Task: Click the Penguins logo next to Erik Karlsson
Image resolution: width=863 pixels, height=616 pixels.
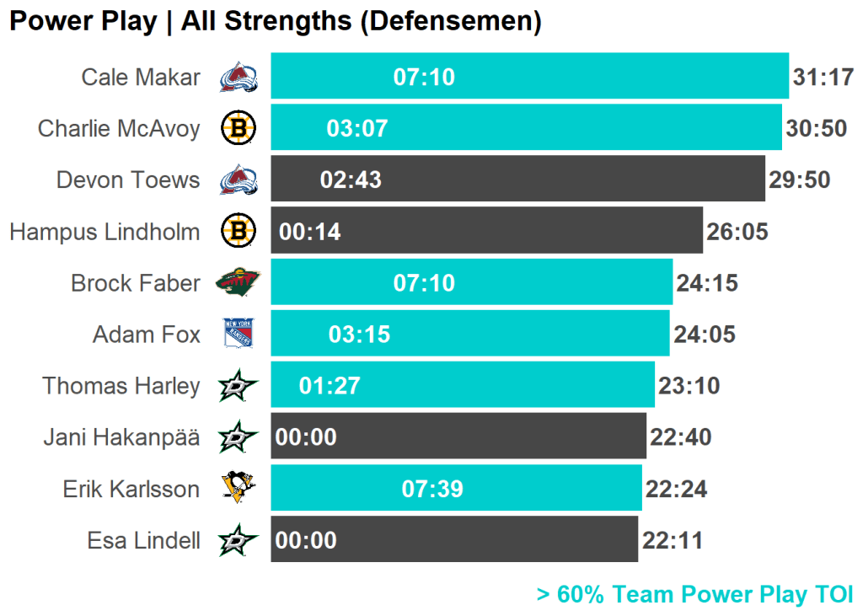Action: pyautogui.click(x=239, y=488)
